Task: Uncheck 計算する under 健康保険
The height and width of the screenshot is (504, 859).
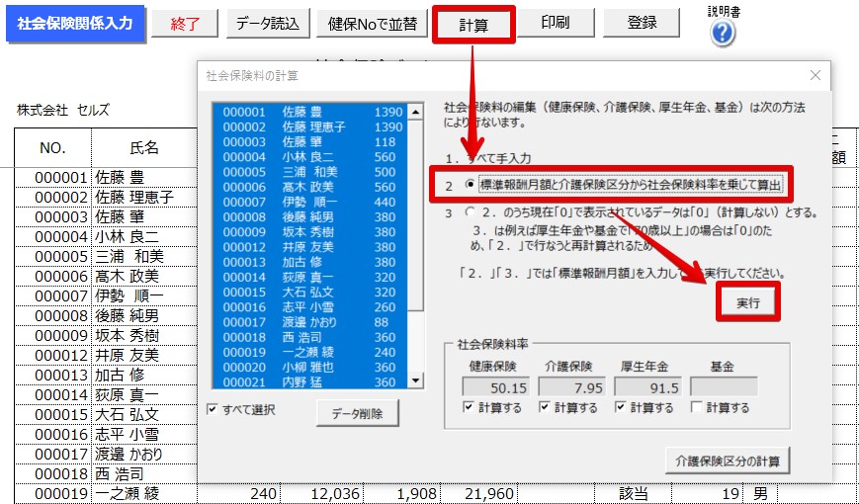Action: 470,408
